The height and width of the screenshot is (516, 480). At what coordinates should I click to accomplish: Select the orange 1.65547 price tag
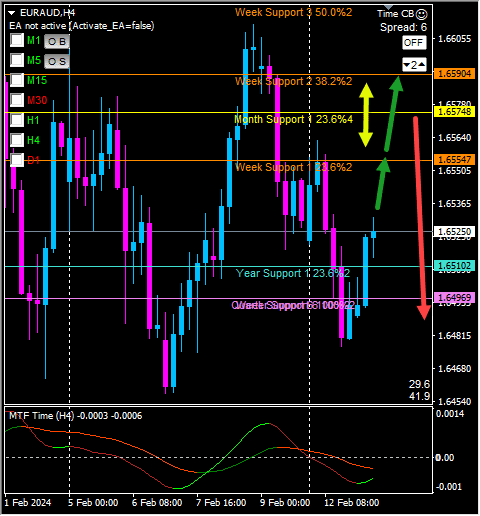(455, 160)
